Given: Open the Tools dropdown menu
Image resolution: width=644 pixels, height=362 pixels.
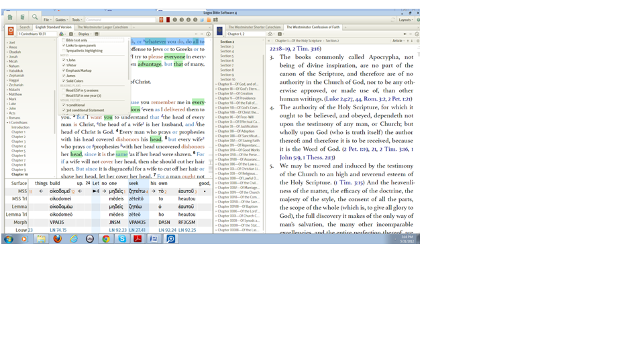Looking at the screenshot, I should [76, 19].
